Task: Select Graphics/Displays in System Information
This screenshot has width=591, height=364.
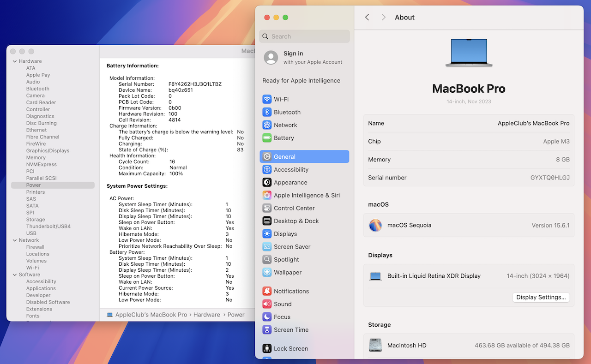Action: [x=48, y=150]
